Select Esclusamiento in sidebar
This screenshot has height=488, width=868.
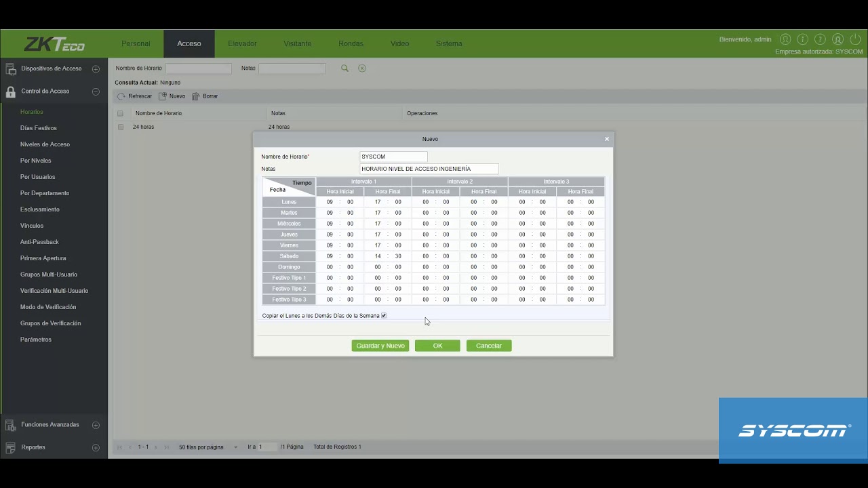pyautogui.click(x=40, y=209)
